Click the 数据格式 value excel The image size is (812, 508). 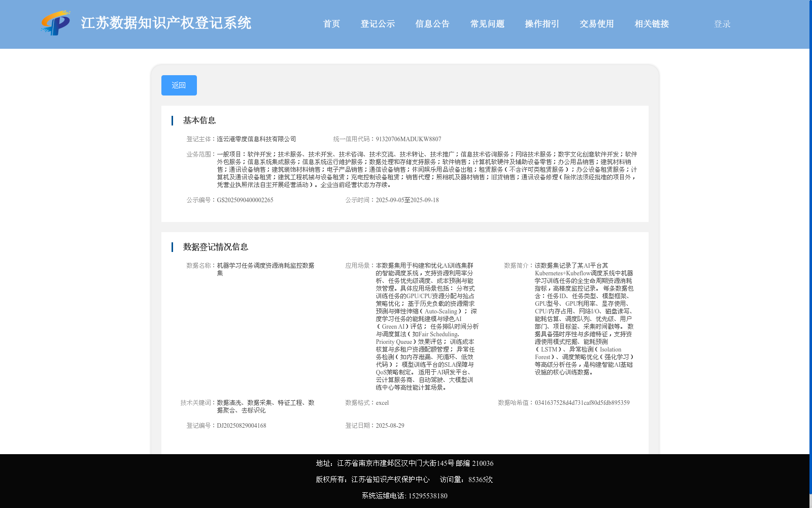382,403
